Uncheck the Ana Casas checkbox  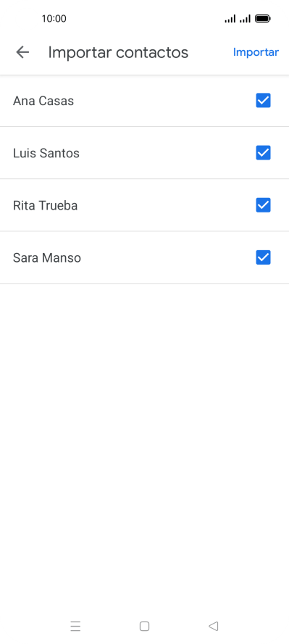[x=263, y=101]
